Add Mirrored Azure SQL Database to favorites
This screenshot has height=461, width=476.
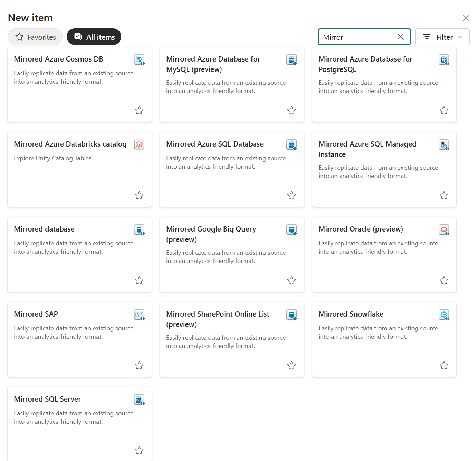tap(292, 195)
